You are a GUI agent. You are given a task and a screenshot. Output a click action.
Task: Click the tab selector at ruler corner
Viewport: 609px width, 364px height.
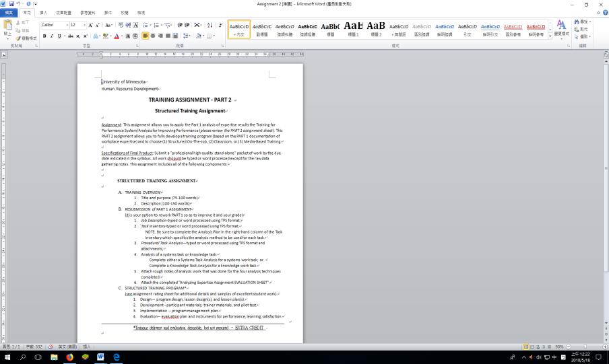pyautogui.click(x=4, y=54)
